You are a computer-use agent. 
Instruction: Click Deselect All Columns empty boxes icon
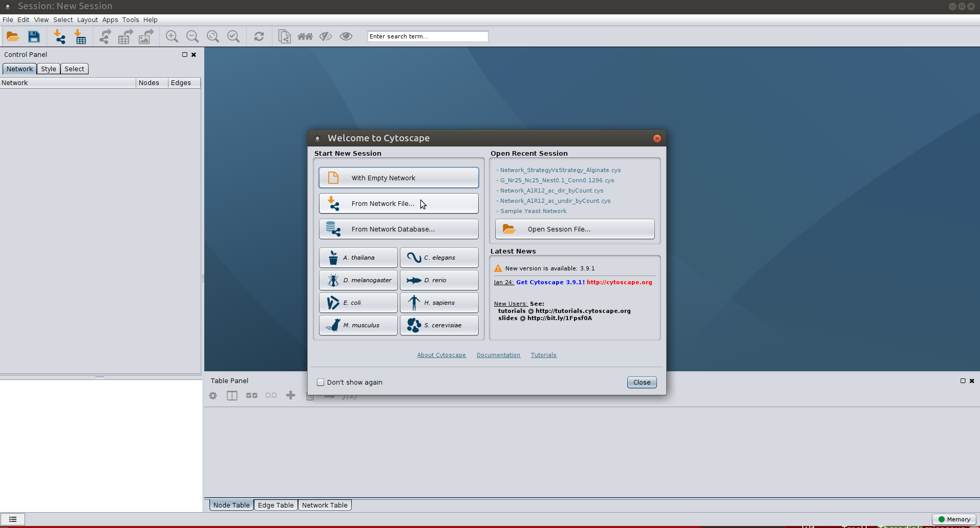(271, 395)
